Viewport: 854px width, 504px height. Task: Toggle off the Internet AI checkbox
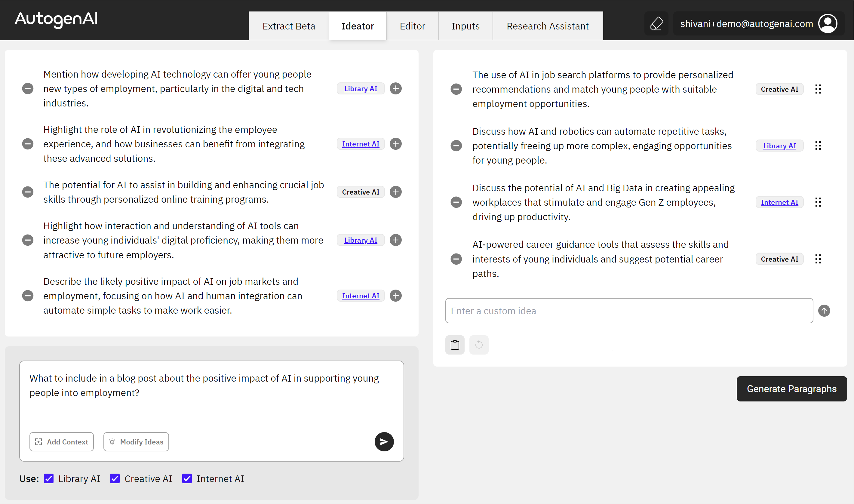[x=187, y=478]
